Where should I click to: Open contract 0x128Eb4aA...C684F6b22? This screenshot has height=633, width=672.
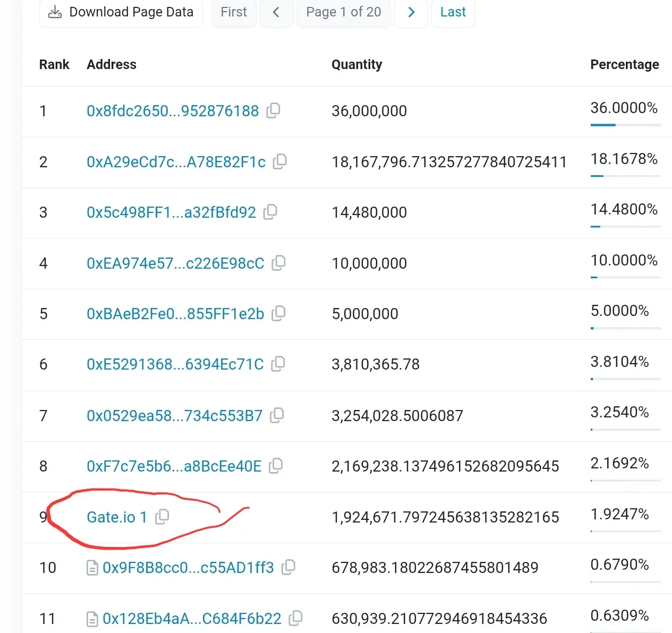tap(192, 619)
